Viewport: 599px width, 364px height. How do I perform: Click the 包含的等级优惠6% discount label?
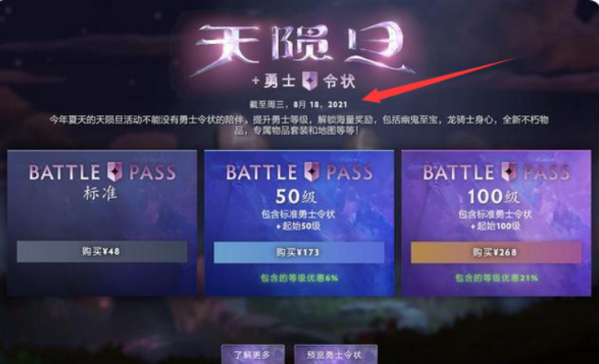[299, 278]
